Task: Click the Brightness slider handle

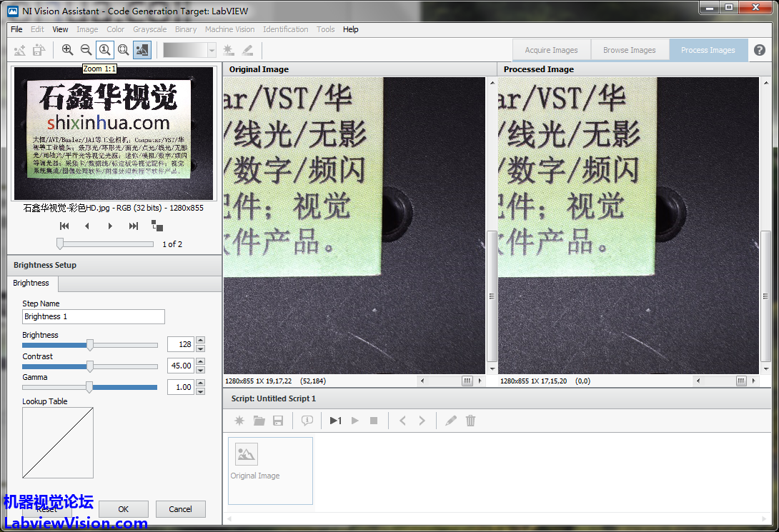Action: [x=90, y=345]
